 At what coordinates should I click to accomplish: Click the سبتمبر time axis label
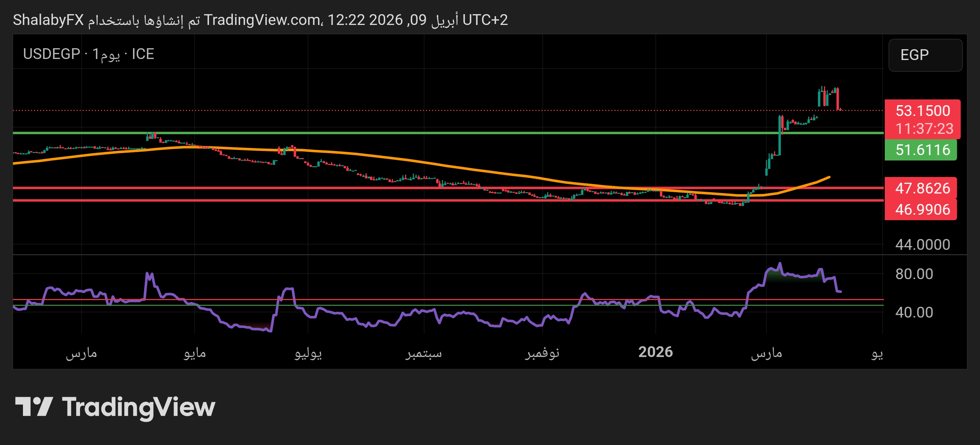click(423, 353)
